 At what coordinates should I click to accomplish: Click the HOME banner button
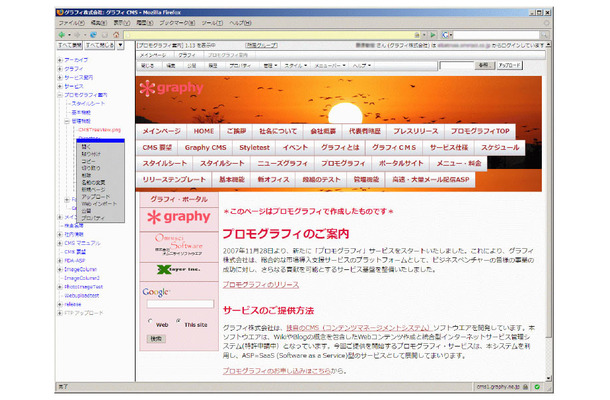coord(203,132)
